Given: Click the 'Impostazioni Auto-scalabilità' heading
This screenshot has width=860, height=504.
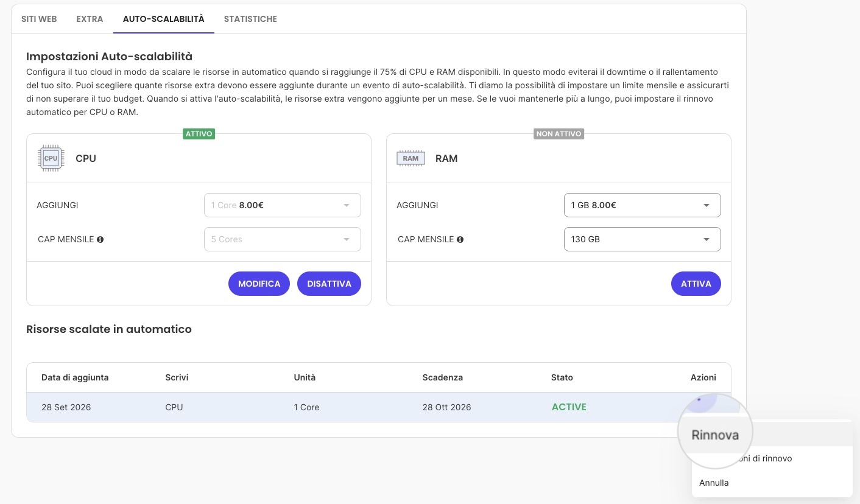Looking at the screenshot, I should pos(109,57).
